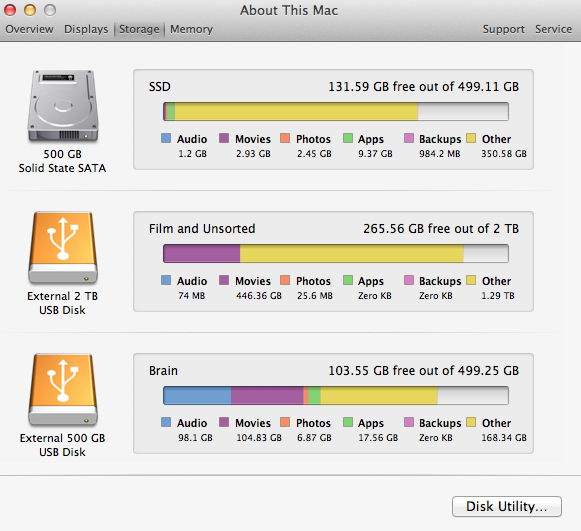Click the '17.56 GB' Apps value

[x=378, y=438]
